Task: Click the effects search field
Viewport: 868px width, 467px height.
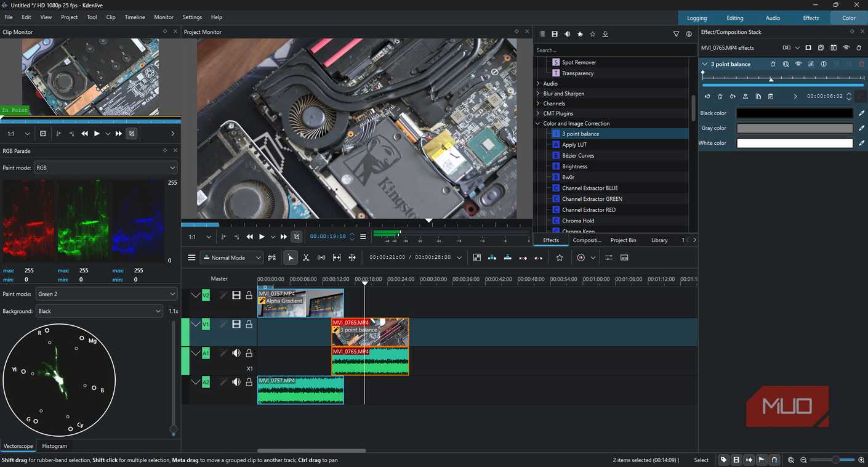Action: 614,50
